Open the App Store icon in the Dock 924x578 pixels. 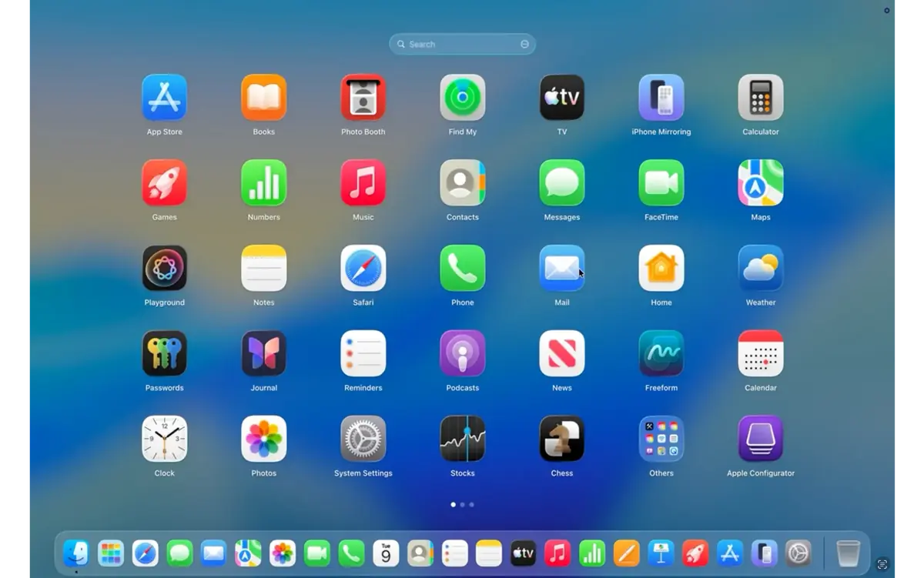[x=729, y=553]
